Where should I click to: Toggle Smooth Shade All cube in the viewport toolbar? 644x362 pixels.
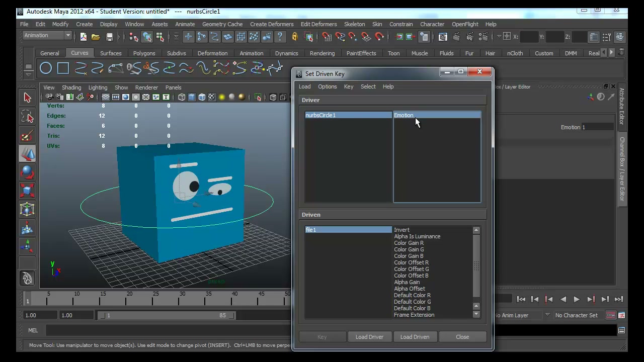pyautogui.click(x=192, y=97)
